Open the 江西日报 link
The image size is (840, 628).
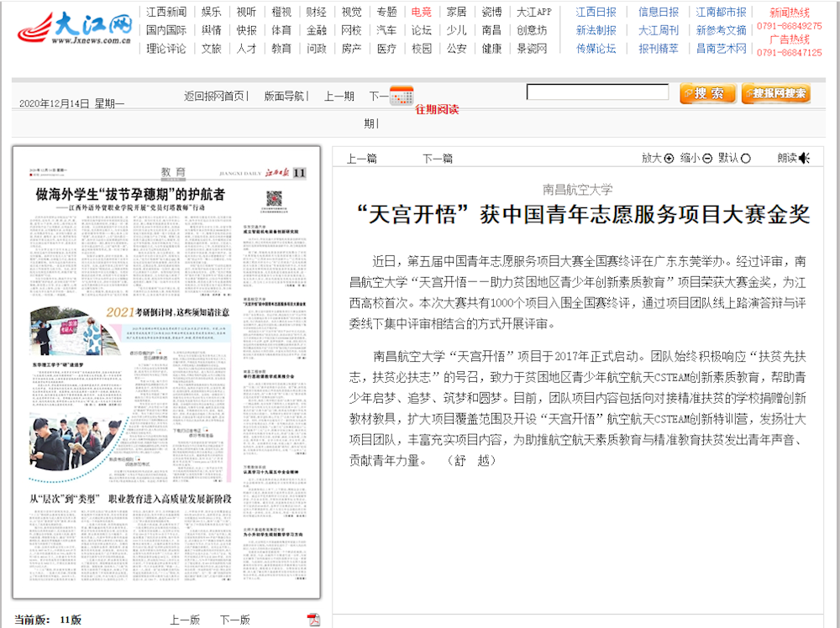coord(596,12)
